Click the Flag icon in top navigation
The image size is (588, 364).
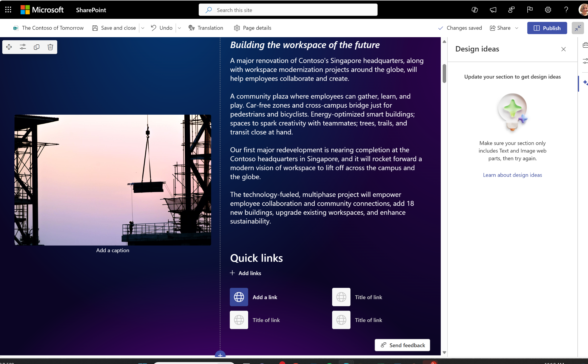click(x=530, y=9)
